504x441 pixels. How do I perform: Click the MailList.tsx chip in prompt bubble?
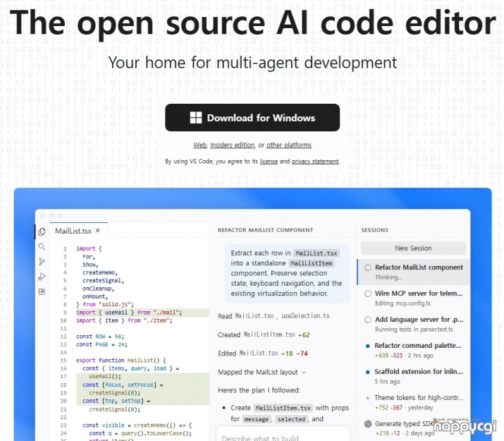[x=316, y=253]
